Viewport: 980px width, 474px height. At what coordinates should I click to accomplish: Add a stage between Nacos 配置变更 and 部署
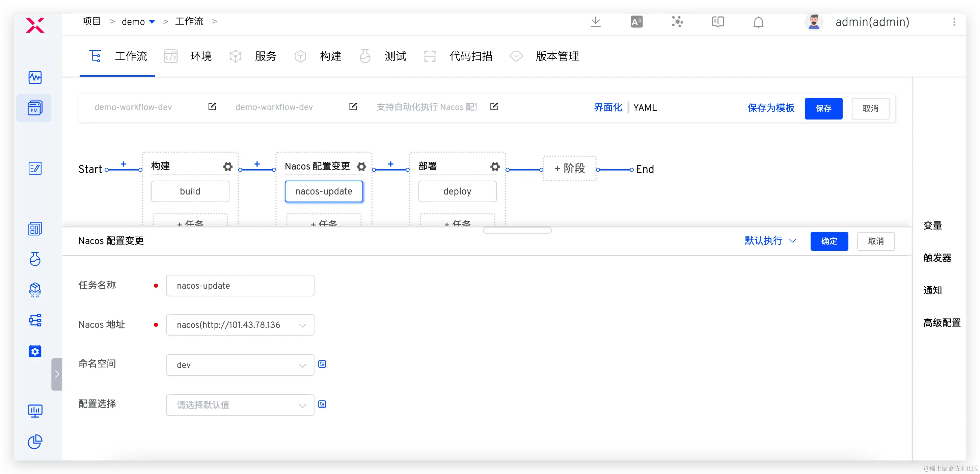(391, 164)
